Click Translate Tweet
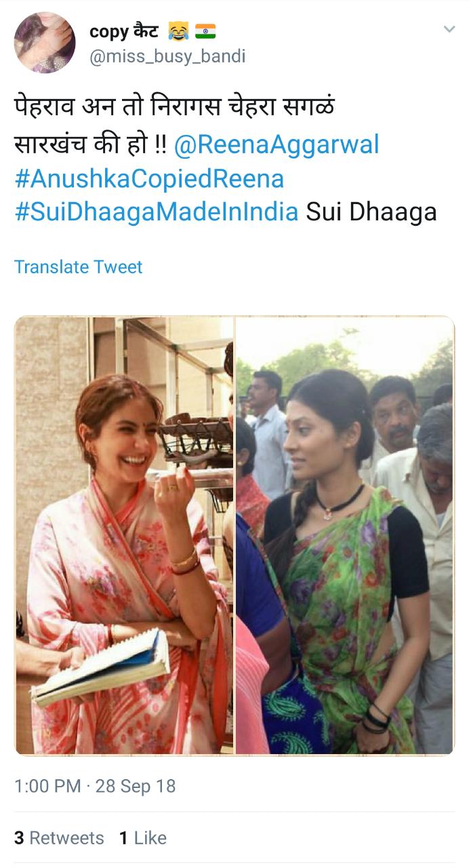This screenshot has width=469, height=868. pos(79,267)
